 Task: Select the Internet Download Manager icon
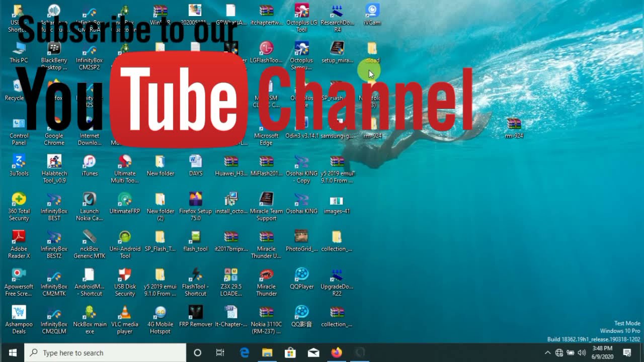tap(90, 131)
